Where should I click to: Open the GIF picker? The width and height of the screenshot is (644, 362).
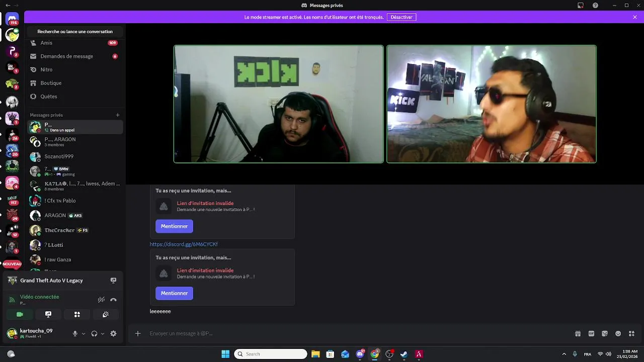coord(591,333)
